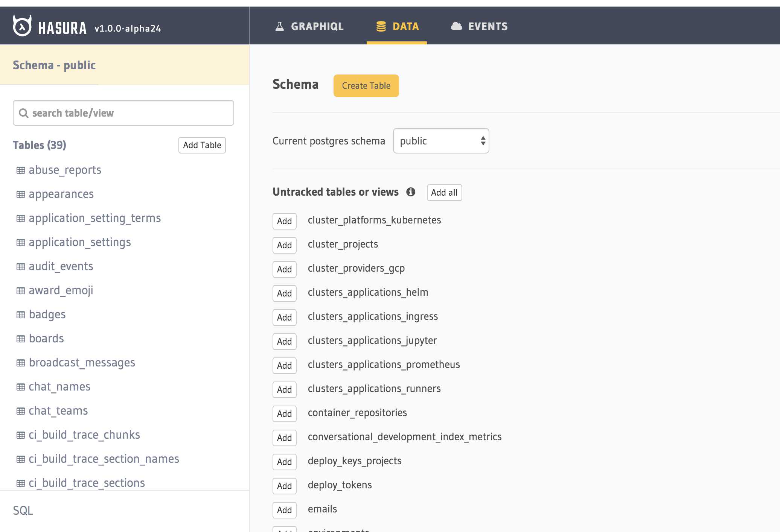Click the badges table icon
Image resolution: width=780 pixels, height=532 pixels.
(x=21, y=315)
